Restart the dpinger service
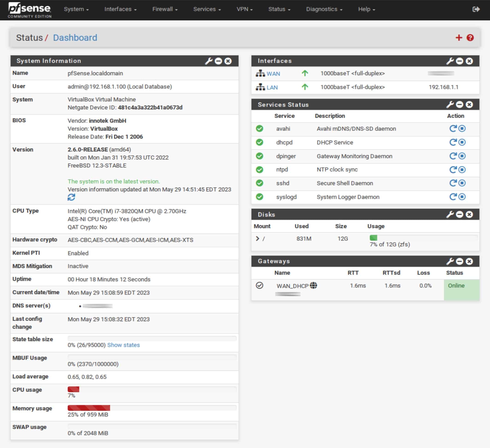Screen dimensions: 490x448 point(453,156)
